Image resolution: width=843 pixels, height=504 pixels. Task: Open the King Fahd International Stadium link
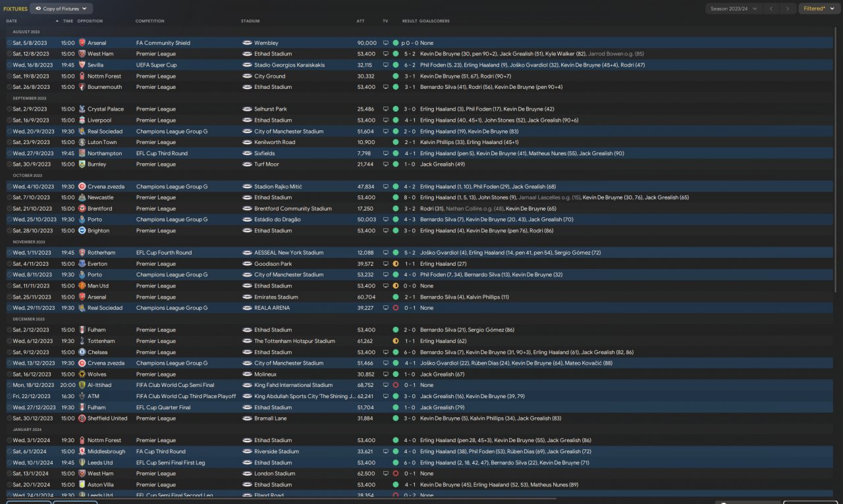pyautogui.click(x=293, y=386)
